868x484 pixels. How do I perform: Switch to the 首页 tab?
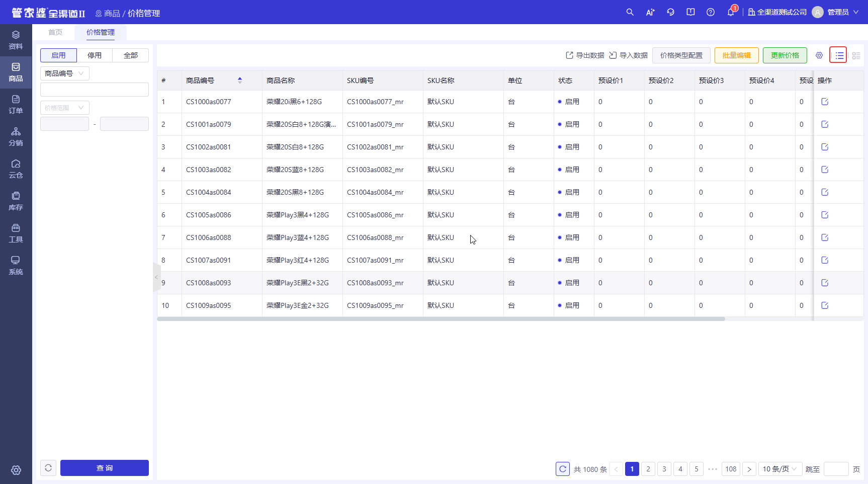click(x=55, y=32)
